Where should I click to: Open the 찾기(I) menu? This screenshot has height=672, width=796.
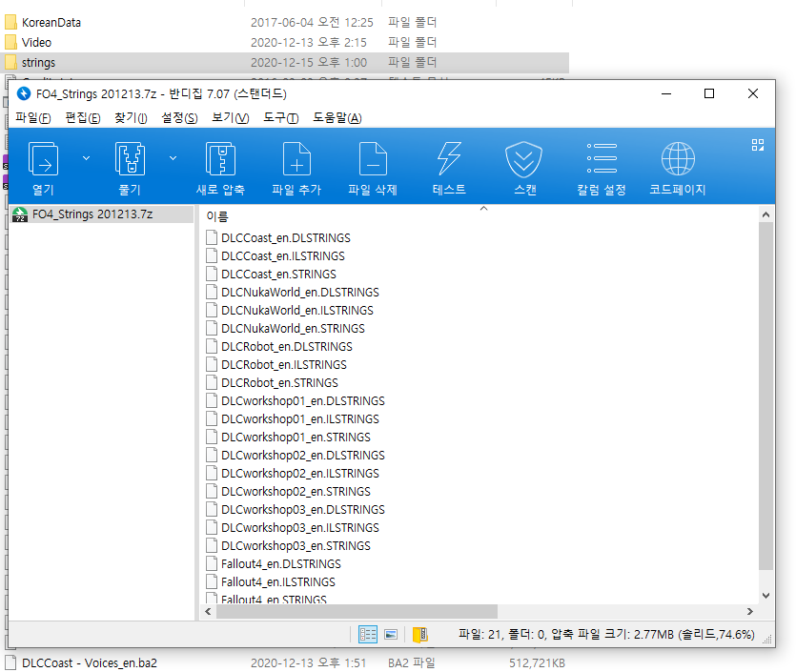coord(131,118)
